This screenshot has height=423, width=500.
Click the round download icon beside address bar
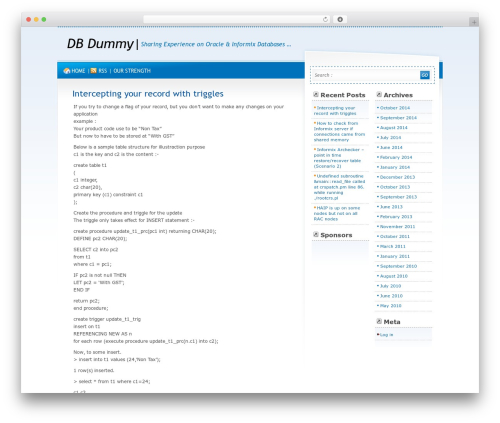tap(340, 19)
